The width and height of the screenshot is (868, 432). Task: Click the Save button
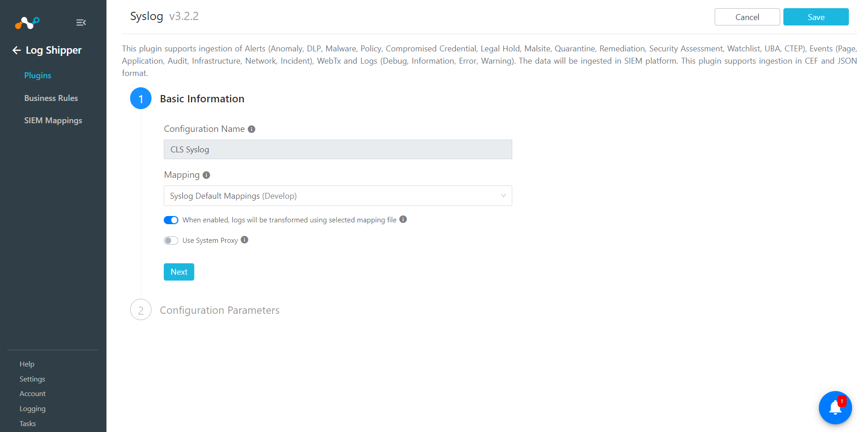pyautogui.click(x=816, y=17)
